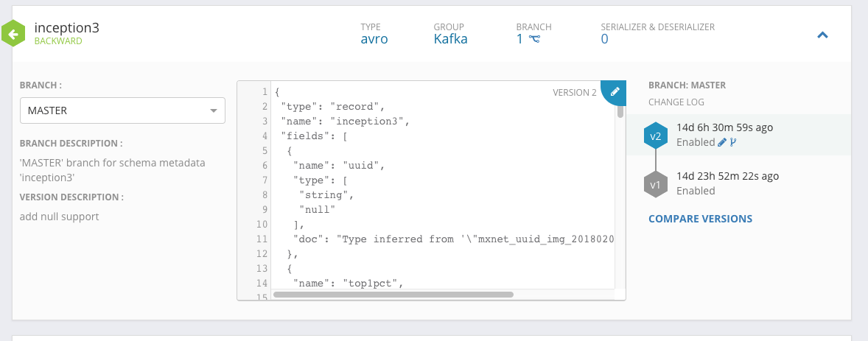Click the v1 changelog entry timestamp

(x=727, y=176)
